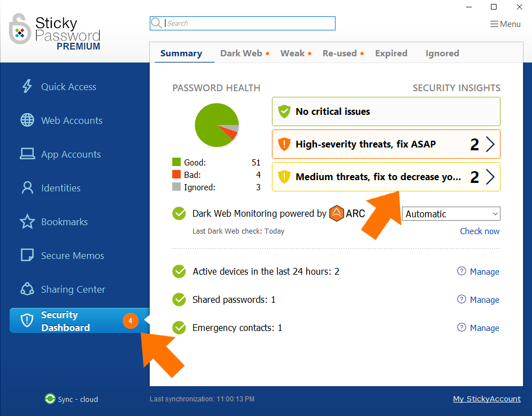This screenshot has height=416, width=532.
Task: Click the password health pie chart
Action: click(217, 125)
